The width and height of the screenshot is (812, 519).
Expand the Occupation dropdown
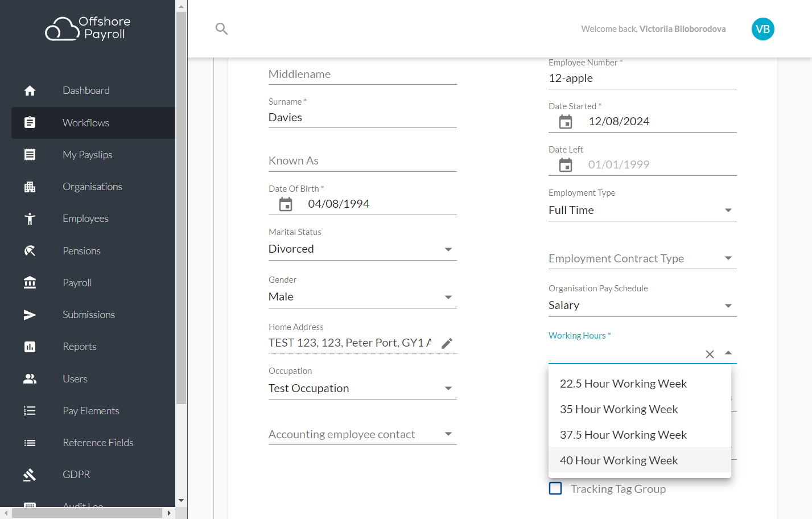coord(362,389)
